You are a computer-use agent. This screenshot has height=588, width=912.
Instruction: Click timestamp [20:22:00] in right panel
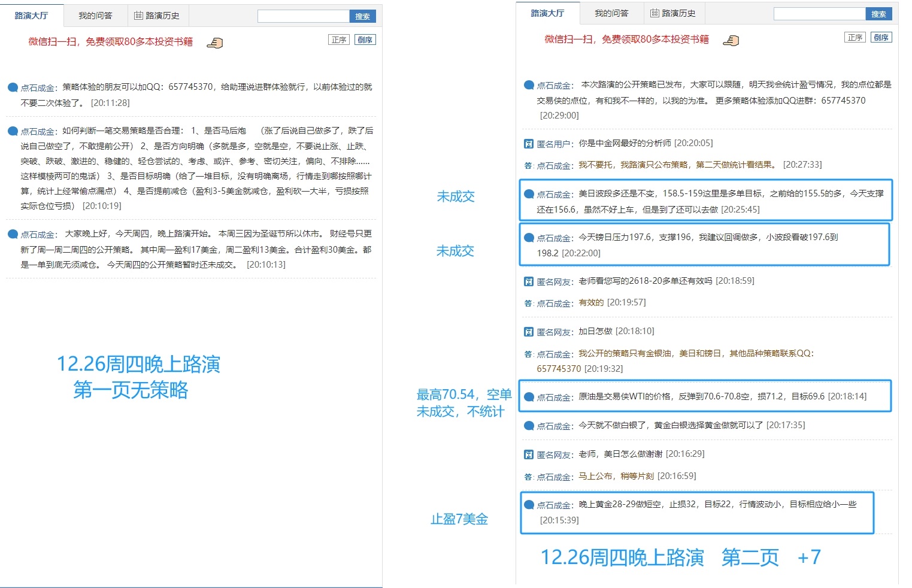581,253
